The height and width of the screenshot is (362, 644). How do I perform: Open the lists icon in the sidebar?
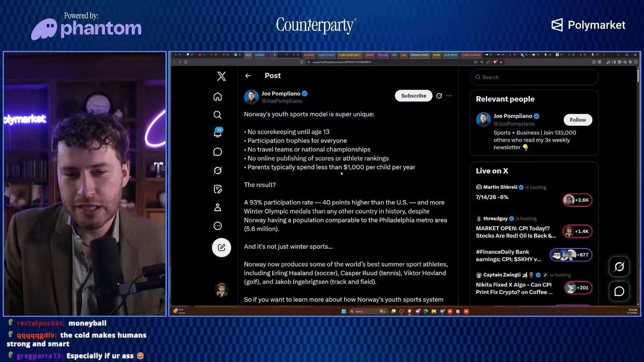pyautogui.click(x=217, y=189)
